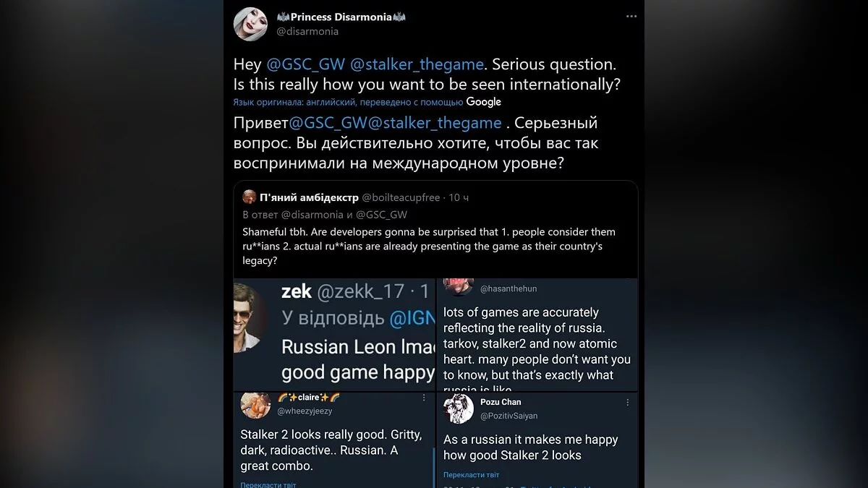The image size is (868, 488).
Task: Click claire's avatar in the screenshot
Action: (255, 404)
